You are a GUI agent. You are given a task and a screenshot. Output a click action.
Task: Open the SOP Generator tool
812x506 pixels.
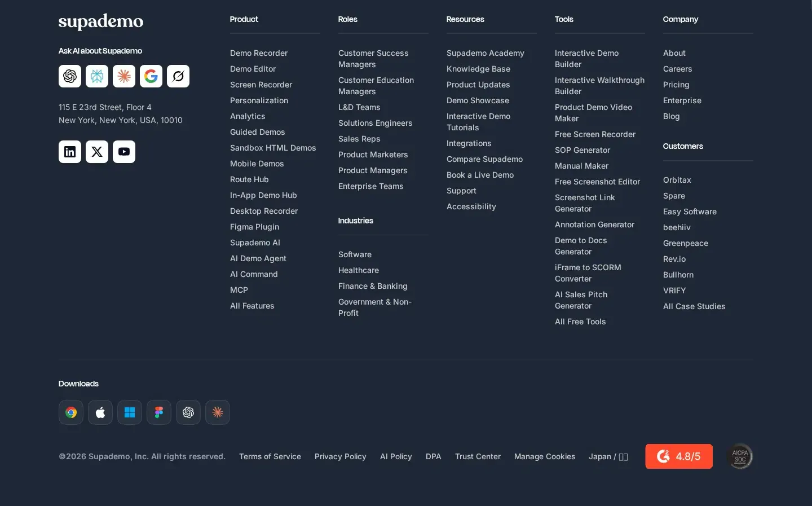click(x=582, y=150)
